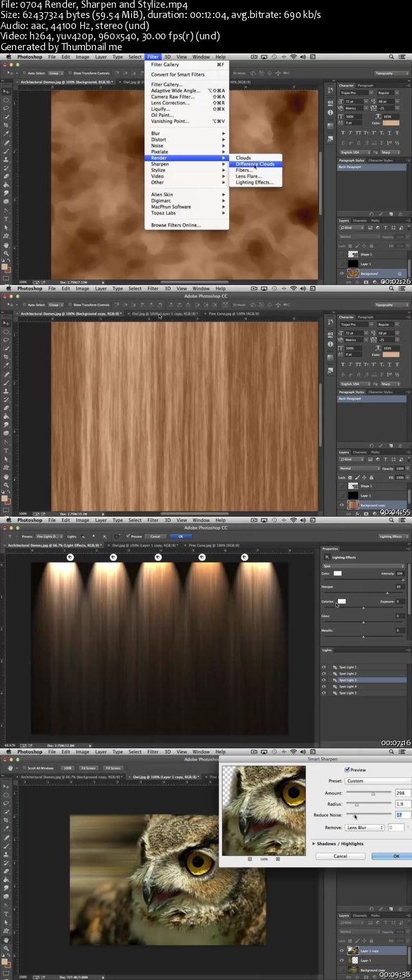Viewport: 412px width, 980px height.
Task: Click the zoom-in icon under Smart Sharpen preview
Action: click(278, 859)
